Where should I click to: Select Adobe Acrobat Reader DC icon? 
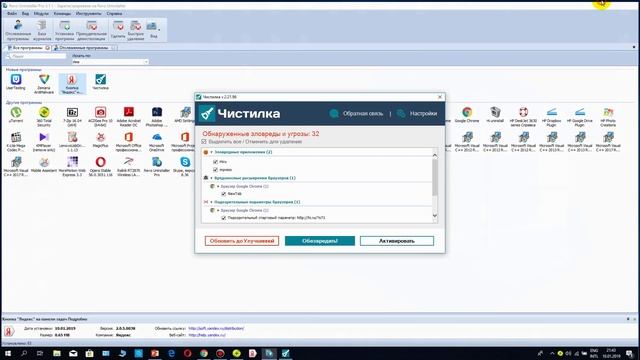pos(129,116)
